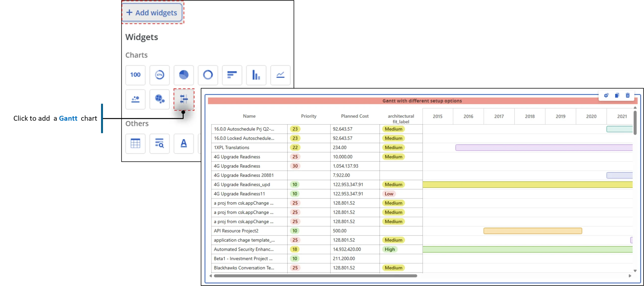
Task: Delete the Gantt widget with trash icon
Action: tap(628, 95)
